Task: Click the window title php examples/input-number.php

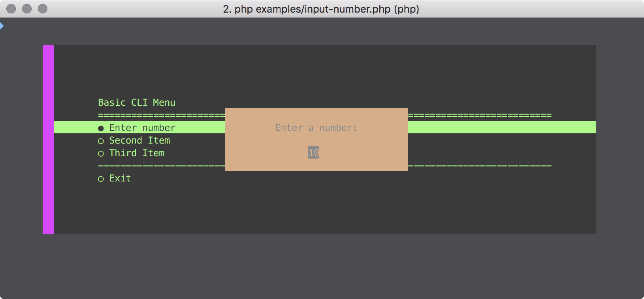Action: pyautogui.click(x=321, y=9)
